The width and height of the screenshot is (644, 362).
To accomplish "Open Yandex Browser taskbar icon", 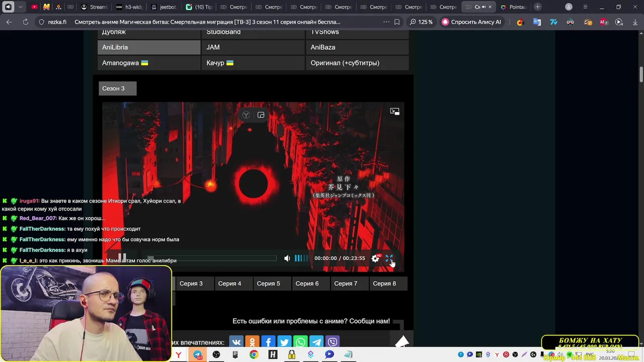I will pos(179,355).
